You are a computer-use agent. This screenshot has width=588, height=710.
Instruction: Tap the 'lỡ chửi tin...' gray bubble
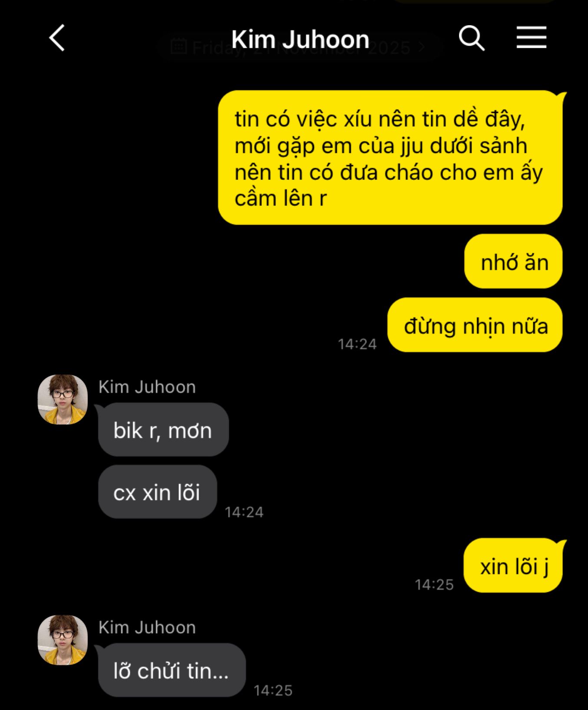pyautogui.click(x=172, y=670)
